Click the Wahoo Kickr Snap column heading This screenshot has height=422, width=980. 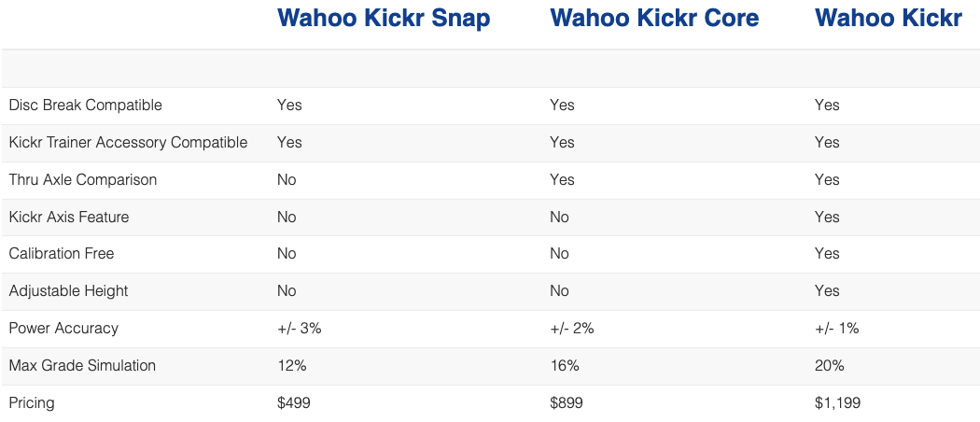pyautogui.click(x=384, y=18)
